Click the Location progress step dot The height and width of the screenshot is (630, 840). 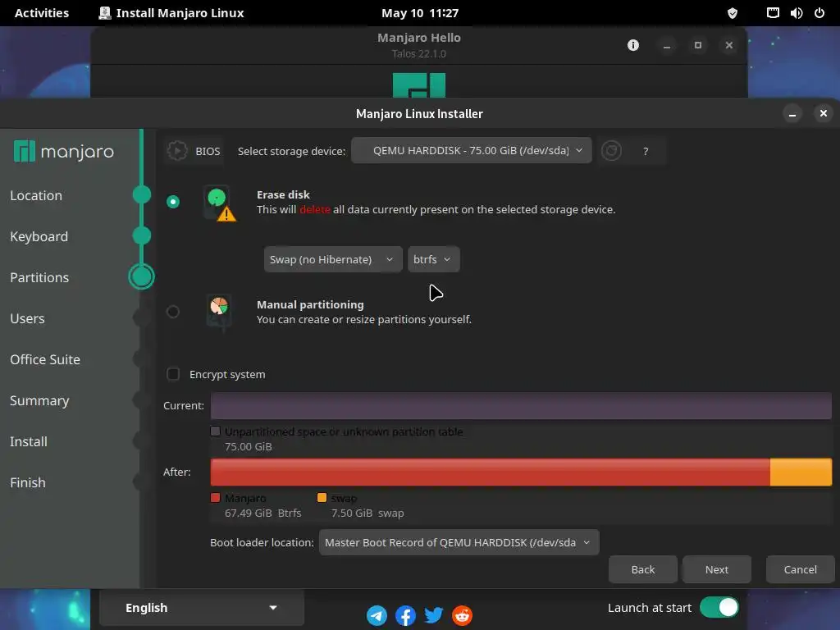[142, 194]
